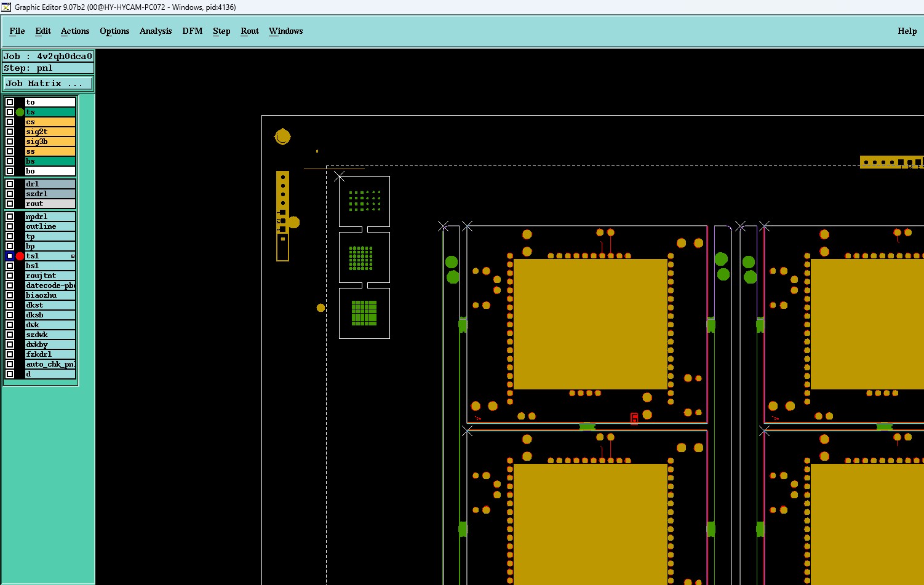Toggle the checkbox for layer szdrl
The image size is (924, 585).
pyautogui.click(x=10, y=194)
